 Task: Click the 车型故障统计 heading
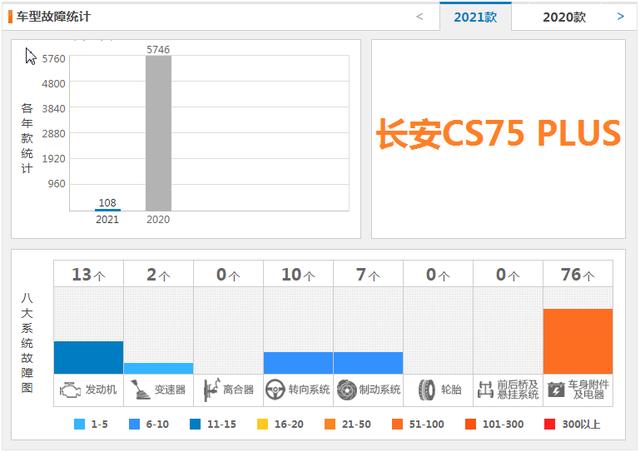(x=53, y=17)
